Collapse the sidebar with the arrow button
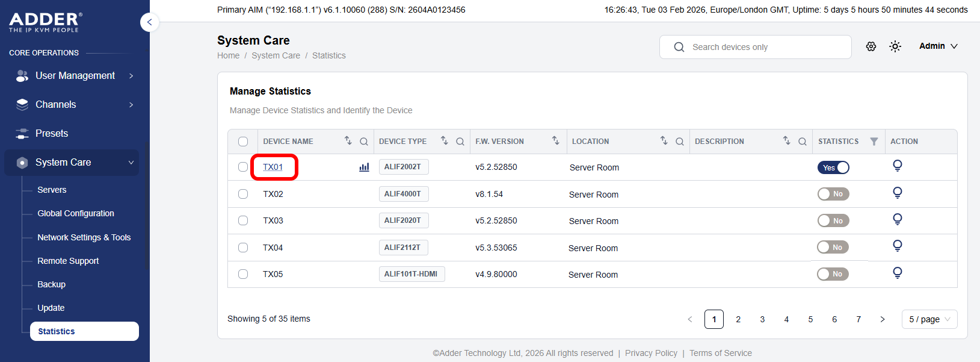This screenshot has width=980, height=362. [x=149, y=22]
